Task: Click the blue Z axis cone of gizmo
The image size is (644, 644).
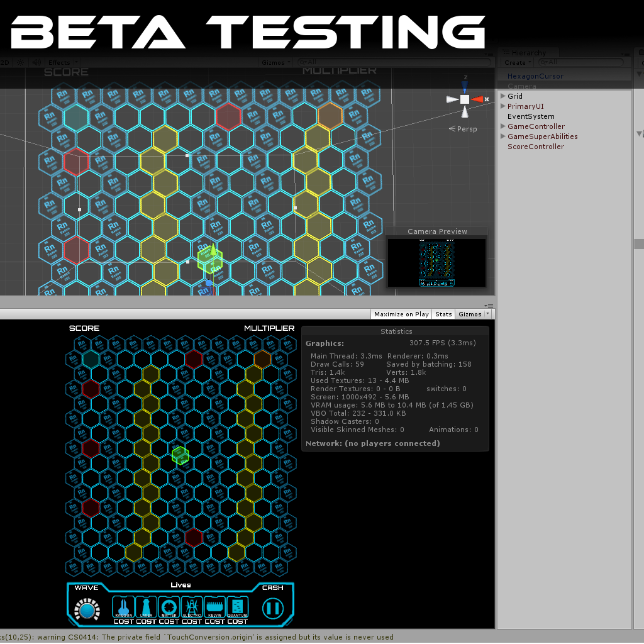Action: click(x=465, y=87)
